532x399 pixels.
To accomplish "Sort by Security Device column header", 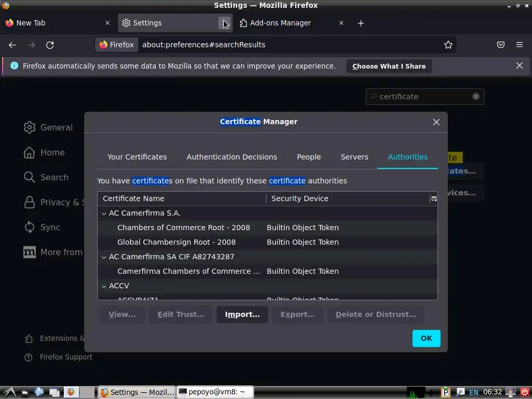I will tap(348, 199).
